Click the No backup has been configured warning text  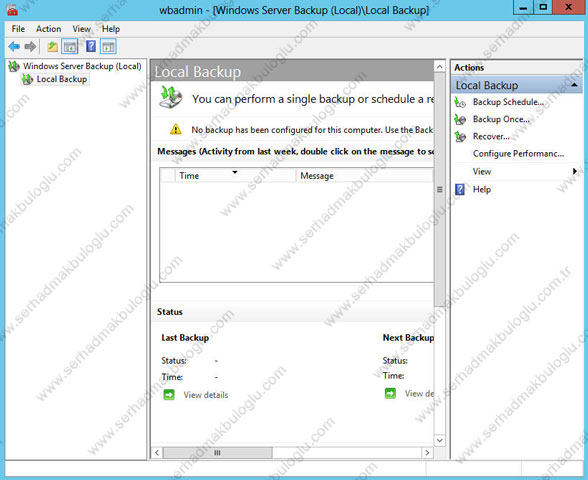312,130
